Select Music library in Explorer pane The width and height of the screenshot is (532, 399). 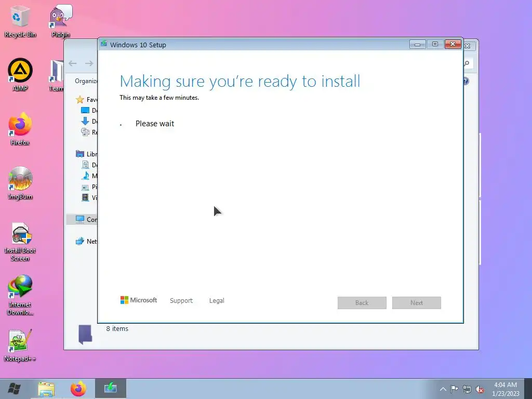[89, 176]
